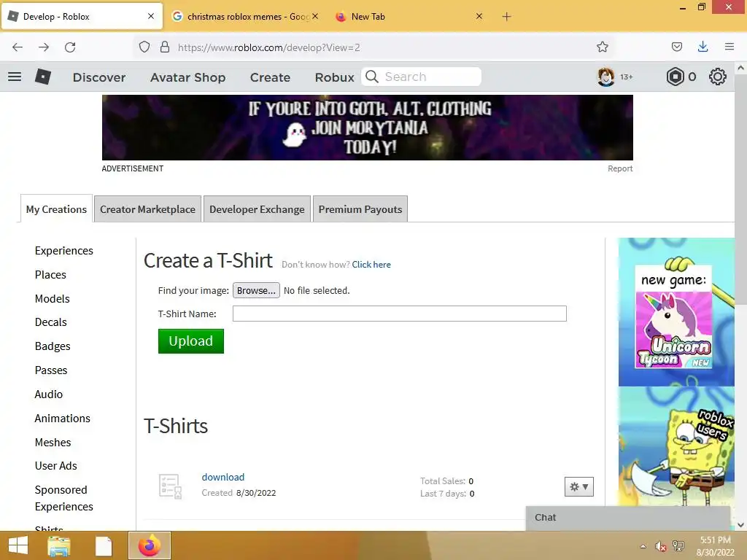
Task: Select User Ads in the sidebar
Action: click(x=55, y=466)
